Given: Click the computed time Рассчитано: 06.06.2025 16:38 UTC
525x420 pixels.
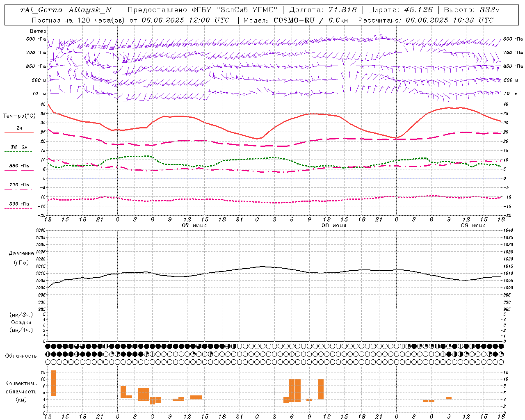Looking at the screenshot, I should [x=426, y=20].
